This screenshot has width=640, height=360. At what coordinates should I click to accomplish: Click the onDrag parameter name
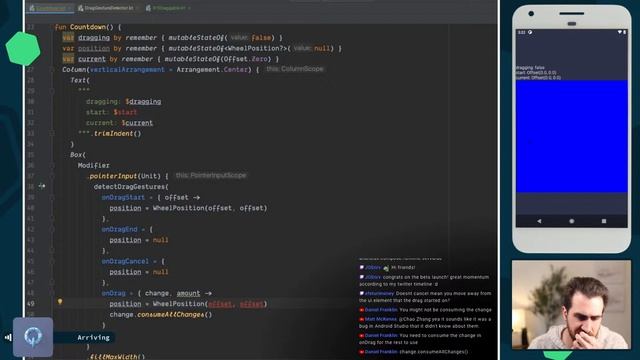coord(113,293)
